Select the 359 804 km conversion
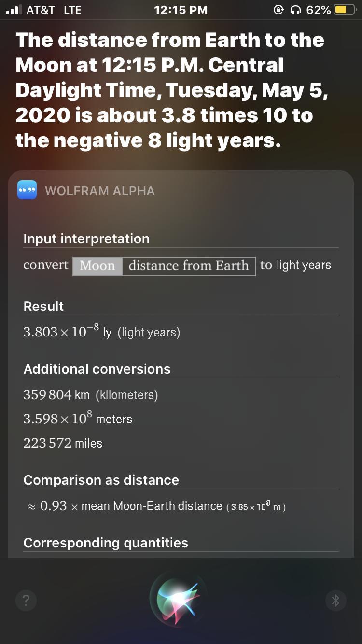 [x=91, y=395]
